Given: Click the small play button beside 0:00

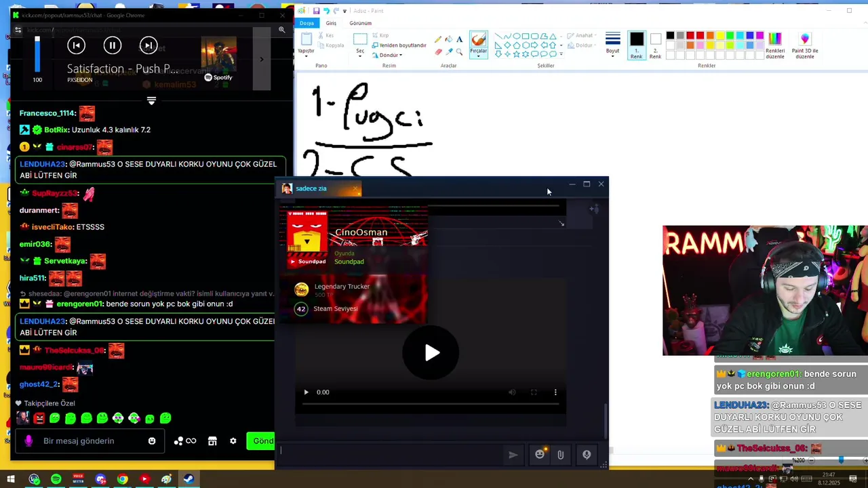Looking at the screenshot, I should (306, 392).
